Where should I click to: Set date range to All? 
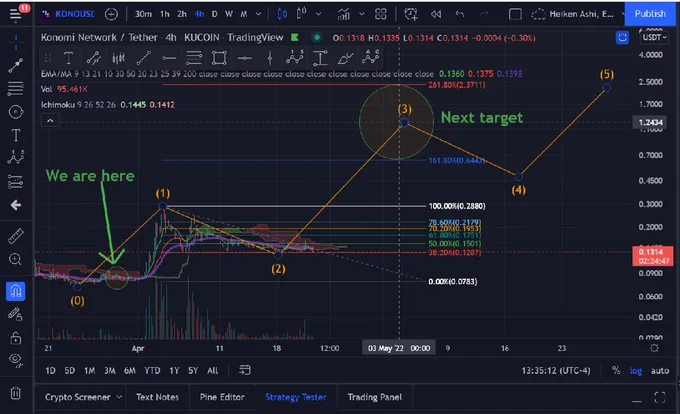[x=212, y=371]
